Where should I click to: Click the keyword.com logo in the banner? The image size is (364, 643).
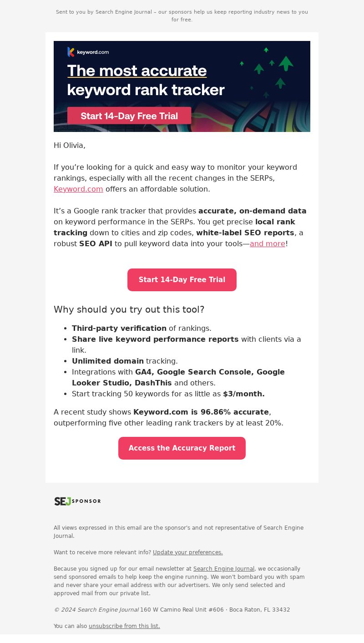pos(88,52)
